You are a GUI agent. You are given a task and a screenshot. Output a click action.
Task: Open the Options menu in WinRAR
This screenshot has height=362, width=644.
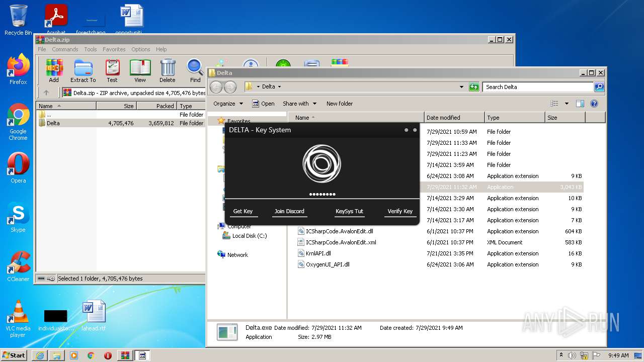coord(141,49)
